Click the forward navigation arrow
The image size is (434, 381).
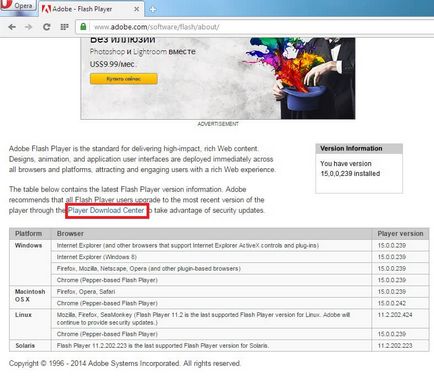[x=29, y=27]
